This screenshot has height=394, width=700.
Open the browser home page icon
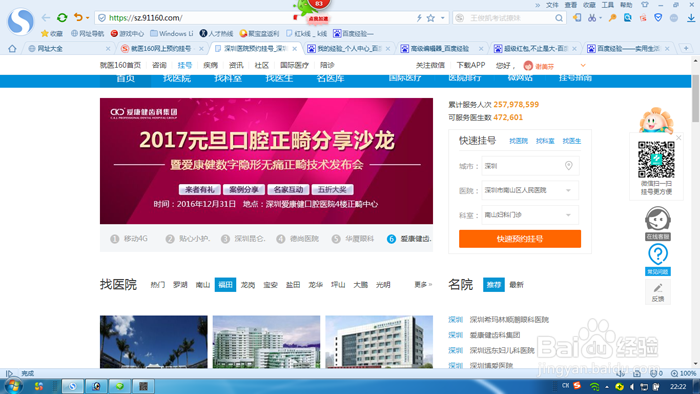tap(12, 49)
